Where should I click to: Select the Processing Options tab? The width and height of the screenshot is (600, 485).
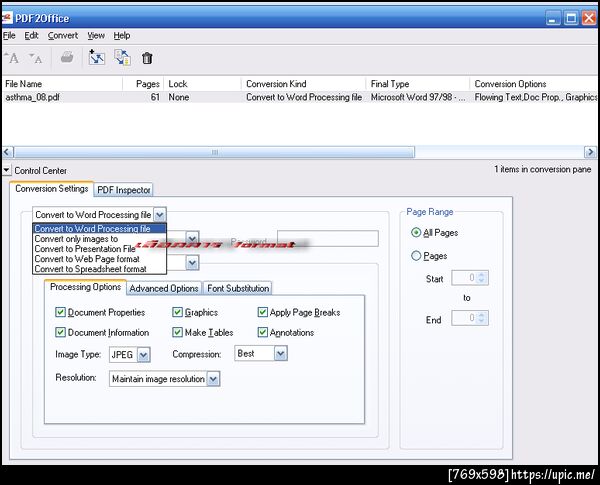tap(85, 287)
